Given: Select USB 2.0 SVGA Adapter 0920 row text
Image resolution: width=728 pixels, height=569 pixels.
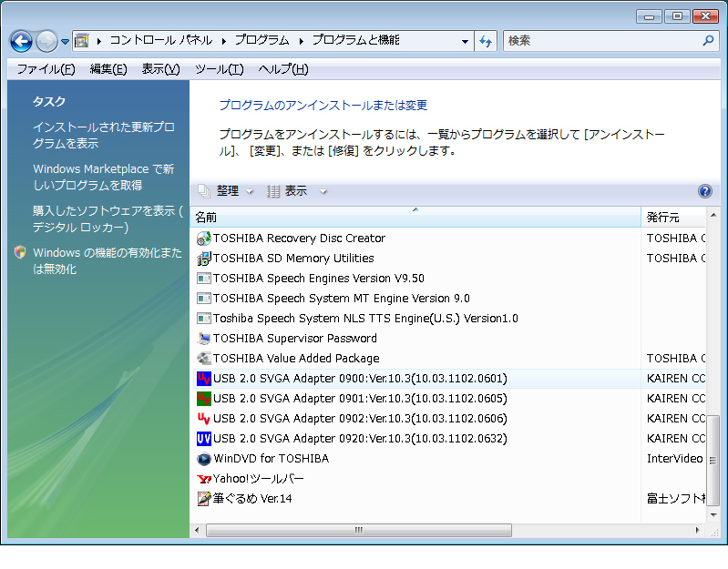Looking at the screenshot, I should [360, 438].
